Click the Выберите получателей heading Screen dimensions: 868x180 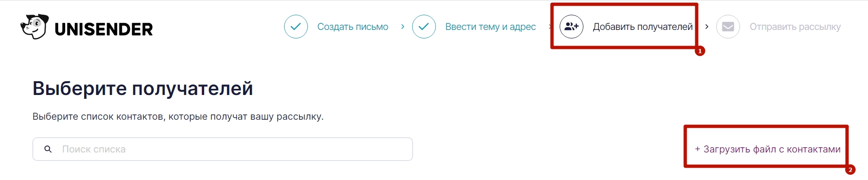(143, 88)
